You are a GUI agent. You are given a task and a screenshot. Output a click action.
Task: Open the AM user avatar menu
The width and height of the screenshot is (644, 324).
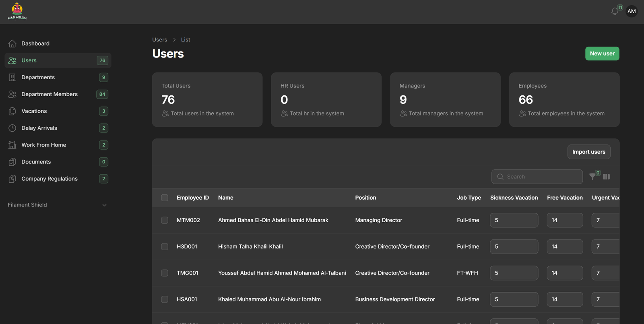tap(632, 11)
